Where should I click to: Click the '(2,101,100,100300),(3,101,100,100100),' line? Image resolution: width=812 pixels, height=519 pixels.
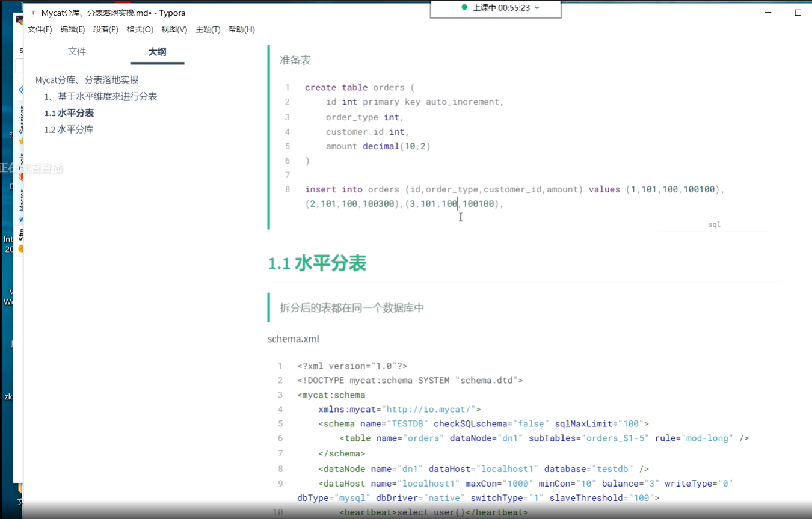click(x=404, y=204)
